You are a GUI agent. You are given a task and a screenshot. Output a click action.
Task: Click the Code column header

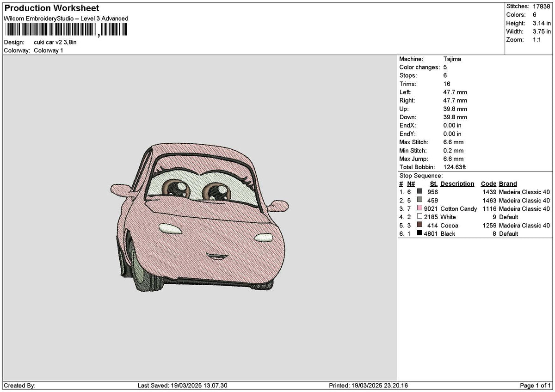(x=488, y=184)
